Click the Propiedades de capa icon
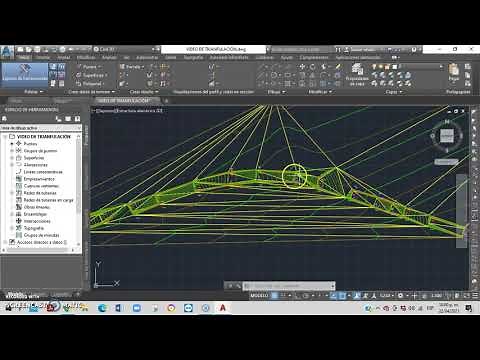Screen dimensions: 480x360 (x=357, y=75)
